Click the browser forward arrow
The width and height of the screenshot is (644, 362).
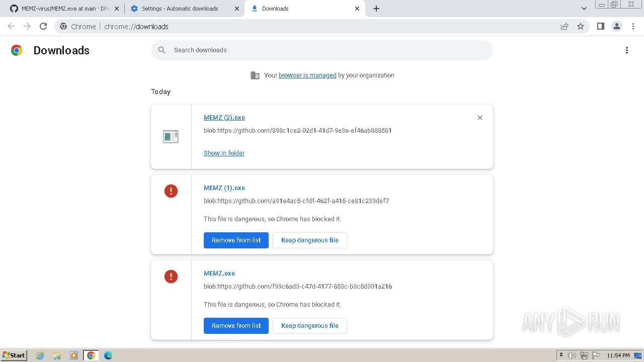(27, 26)
